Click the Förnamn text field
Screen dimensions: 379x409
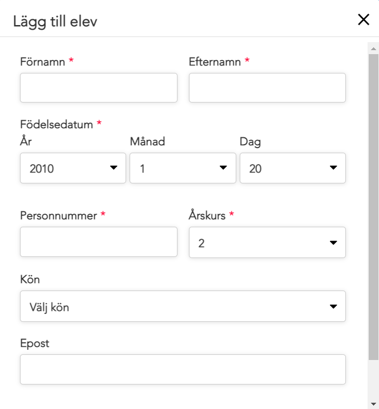[x=99, y=88]
